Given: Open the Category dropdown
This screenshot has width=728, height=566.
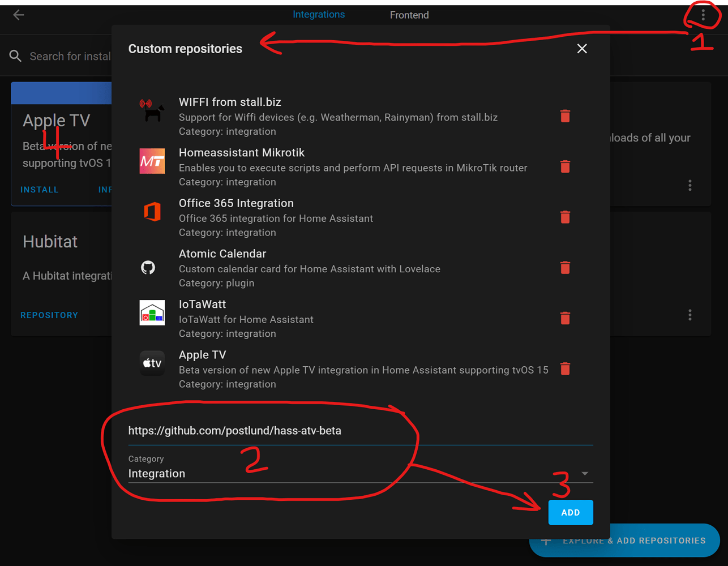Looking at the screenshot, I should point(361,468).
